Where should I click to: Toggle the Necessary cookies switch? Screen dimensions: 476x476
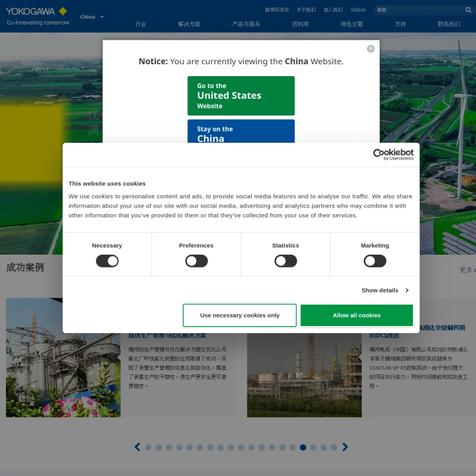(107, 261)
